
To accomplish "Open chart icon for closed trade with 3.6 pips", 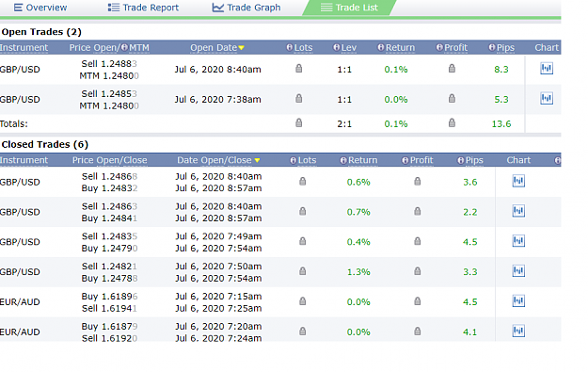I will click(x=518, y=181).
